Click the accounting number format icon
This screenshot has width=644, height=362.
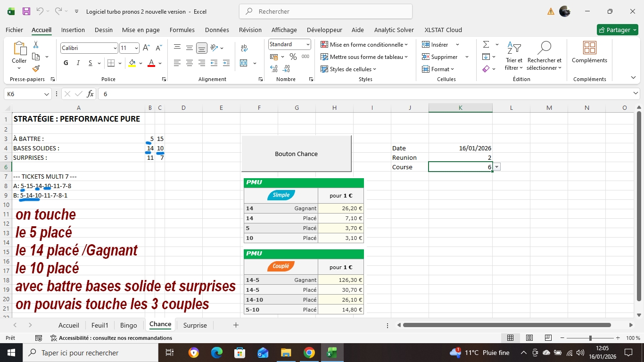pyautogui.click(x=273, y=57)
